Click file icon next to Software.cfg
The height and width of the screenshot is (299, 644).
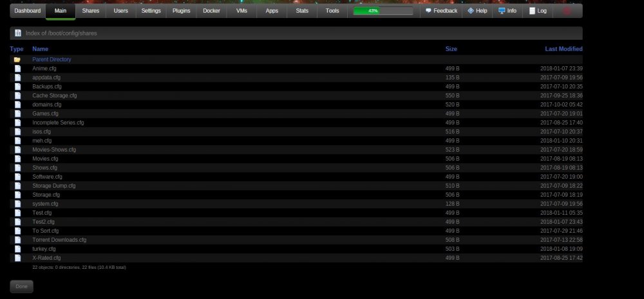(x=17, y=177)
